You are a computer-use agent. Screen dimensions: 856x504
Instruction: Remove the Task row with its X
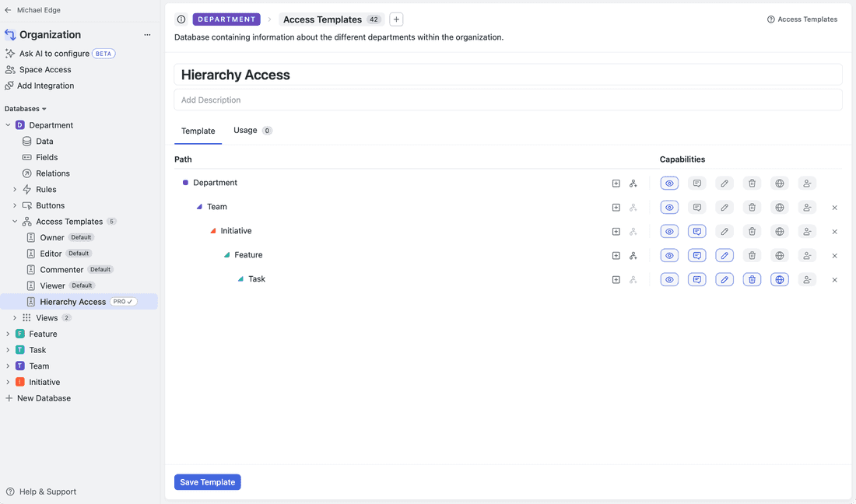(835, 278)
